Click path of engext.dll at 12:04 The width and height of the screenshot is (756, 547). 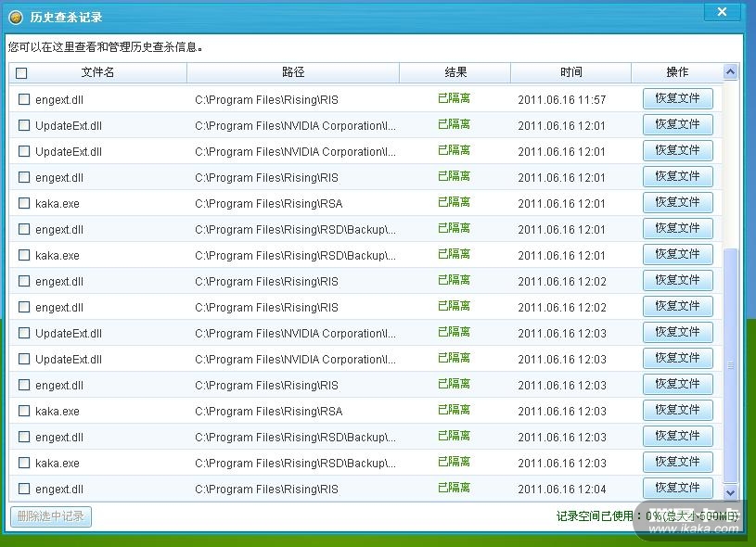click(266, 490)
